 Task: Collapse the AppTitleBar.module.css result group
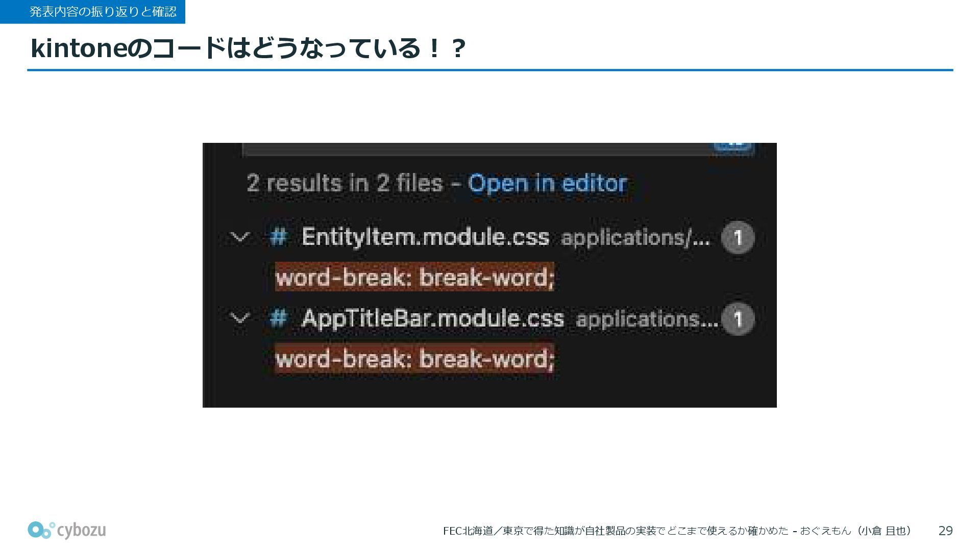(240, 319)
